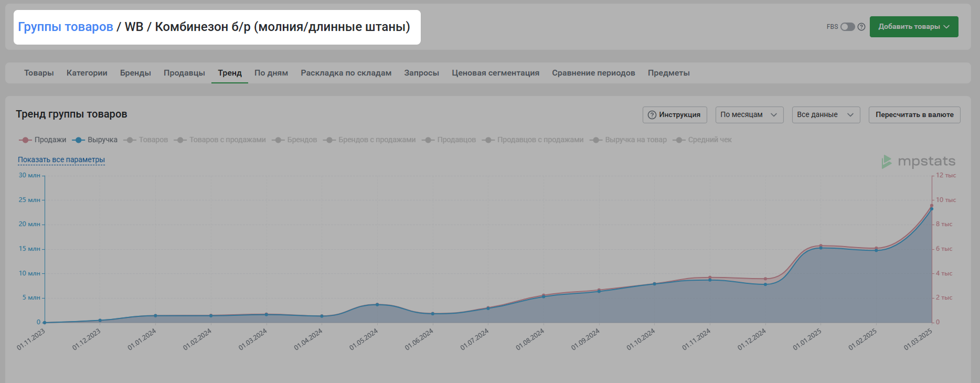Expand the Все данные dropdown
The width and height of the screenshot is (980, 383).
click(x=825, y=115)
